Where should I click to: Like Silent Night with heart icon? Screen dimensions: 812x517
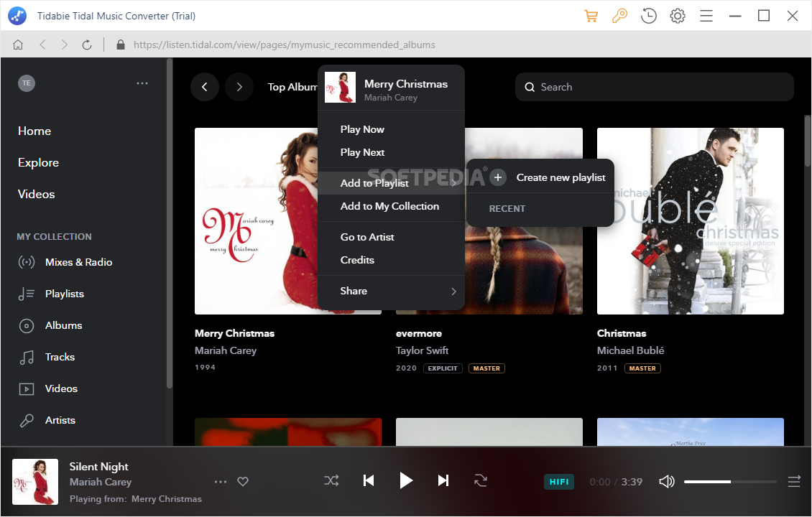pyautogui.click(x=243, y=482)
